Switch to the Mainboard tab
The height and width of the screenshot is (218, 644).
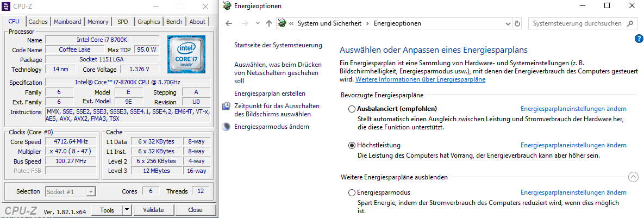67,22
